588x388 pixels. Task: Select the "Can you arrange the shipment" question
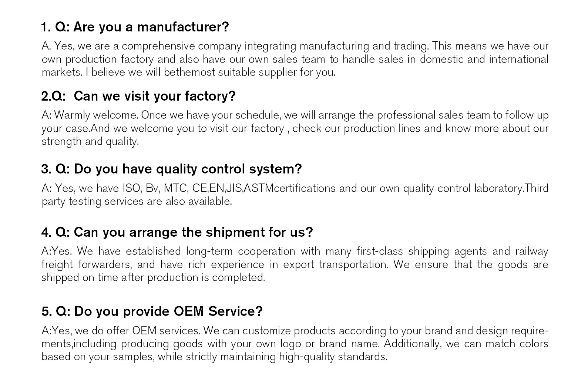tap(193, 232)
